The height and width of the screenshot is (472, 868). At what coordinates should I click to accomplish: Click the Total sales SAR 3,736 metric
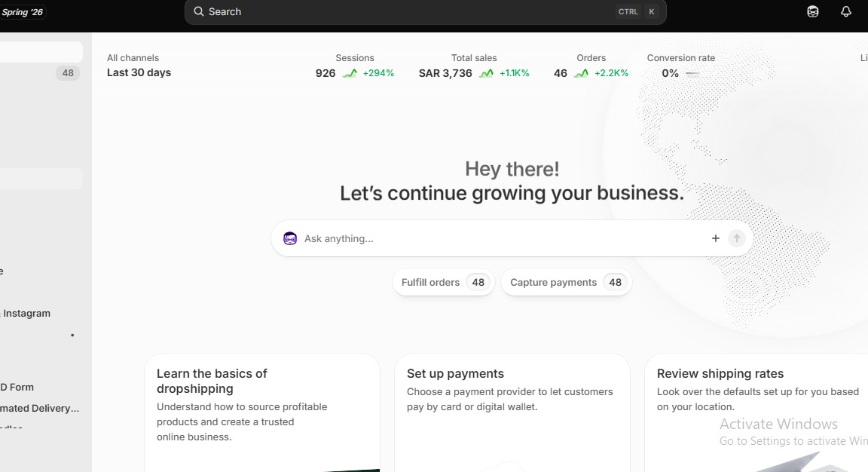point(474,66)
